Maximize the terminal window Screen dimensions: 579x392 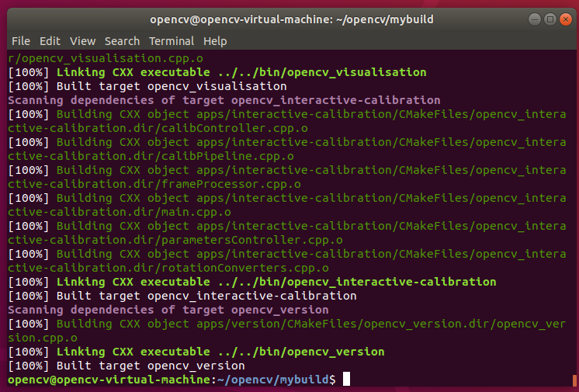click(x=550, y=19)
